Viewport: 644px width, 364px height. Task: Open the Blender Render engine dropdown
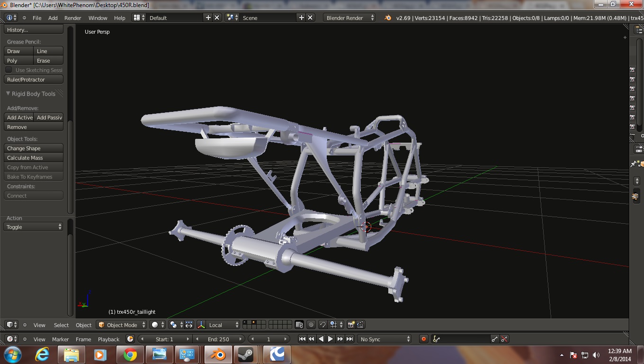point(349,18)
